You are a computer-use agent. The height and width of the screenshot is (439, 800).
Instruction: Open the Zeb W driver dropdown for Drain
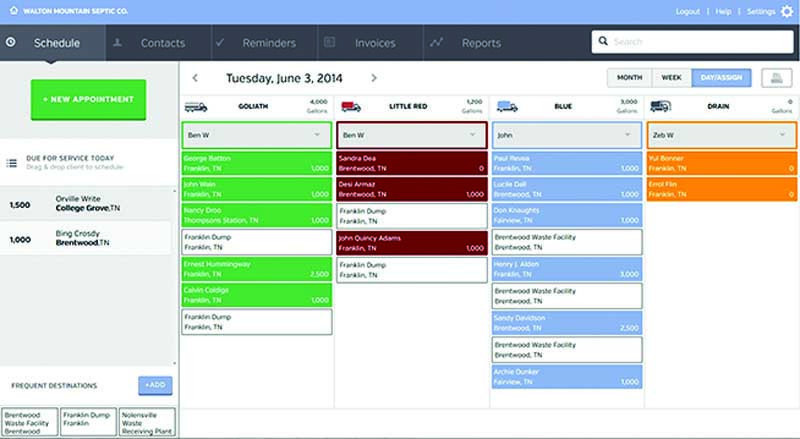click(722, 135)
